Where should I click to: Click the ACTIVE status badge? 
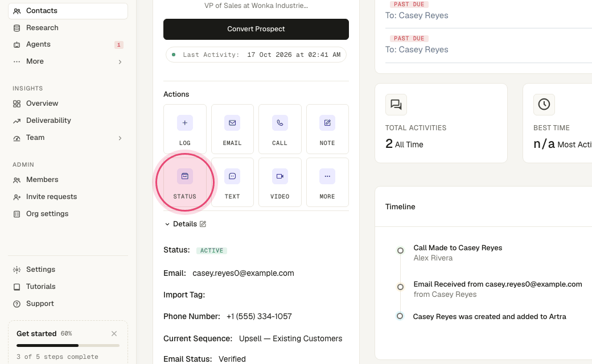coord(211,250)
